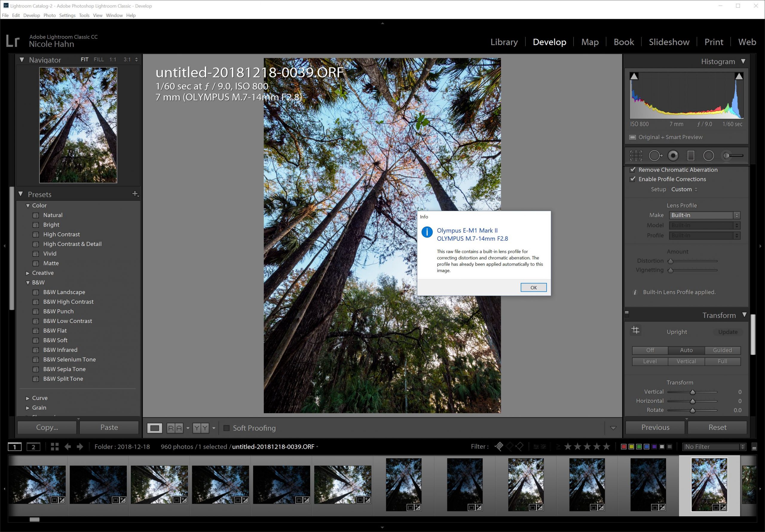Image resolution: width=765 pixels, height=532 pixels.
Task: Add new preset with plus icon
Action: (135, 194)
